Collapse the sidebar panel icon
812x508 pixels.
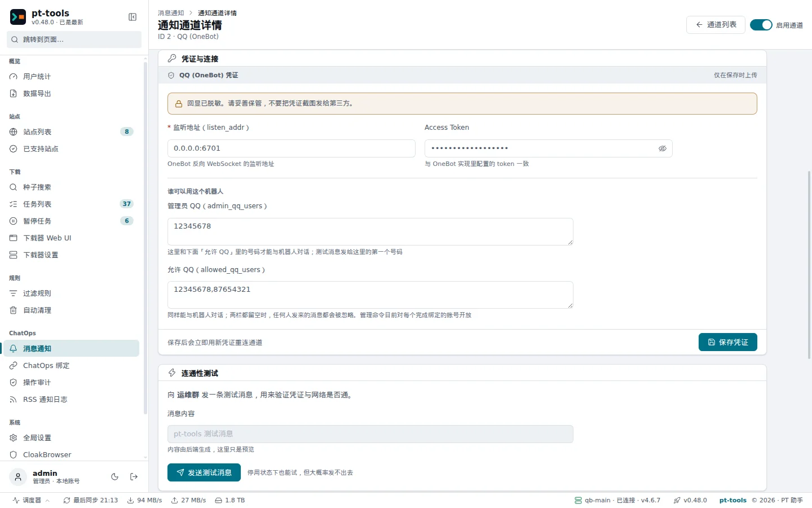tap(133, 17)
